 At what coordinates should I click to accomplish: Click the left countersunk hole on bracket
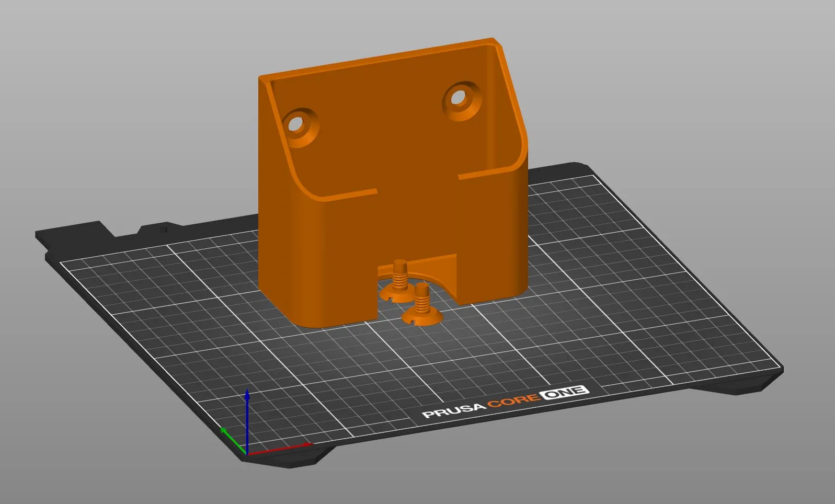[x=300, y=127]
